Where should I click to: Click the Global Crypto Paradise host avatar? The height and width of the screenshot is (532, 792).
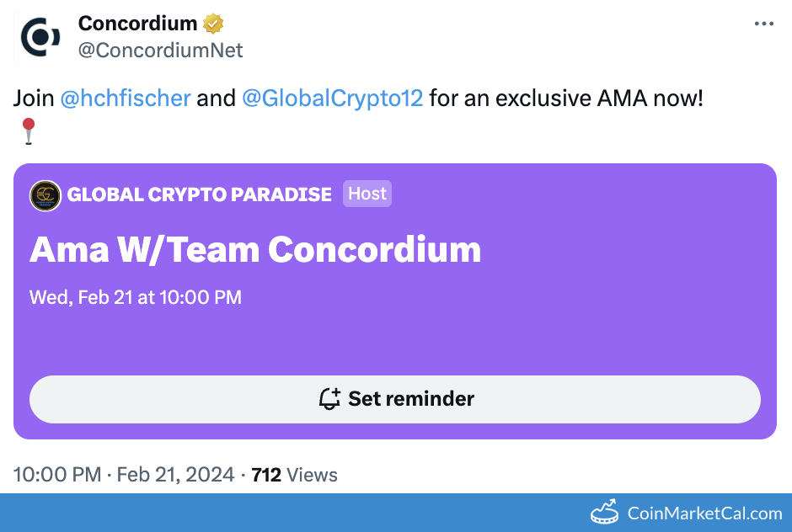[45, 195]
